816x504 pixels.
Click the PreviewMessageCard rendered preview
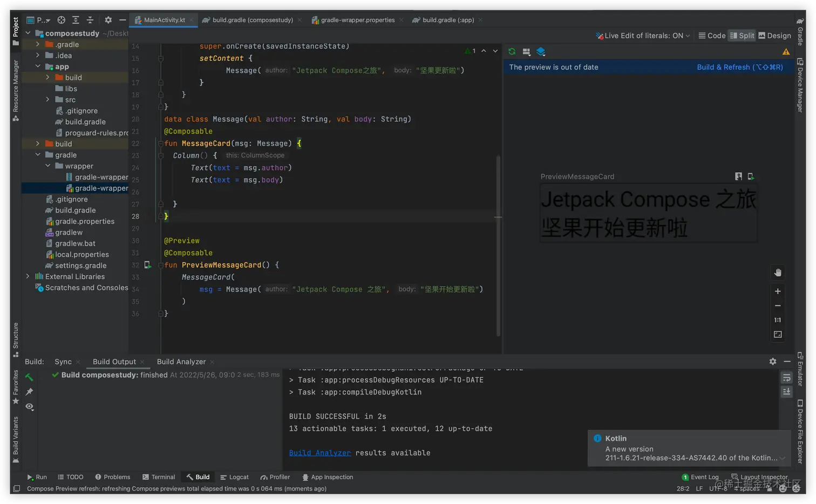click(x=648, y=213)
